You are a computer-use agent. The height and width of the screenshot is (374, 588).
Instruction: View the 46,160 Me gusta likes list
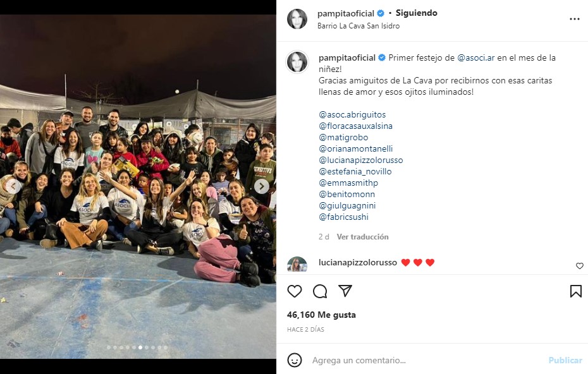321,315
